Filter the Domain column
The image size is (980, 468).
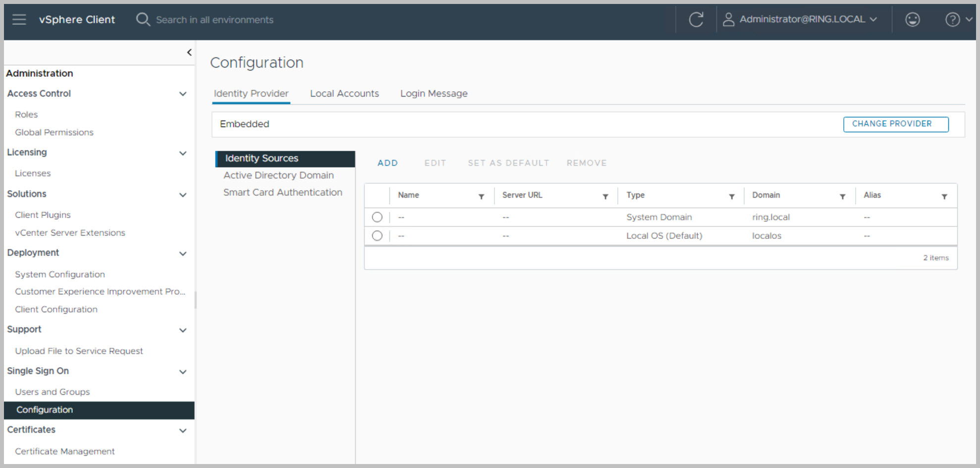(842, 196)
